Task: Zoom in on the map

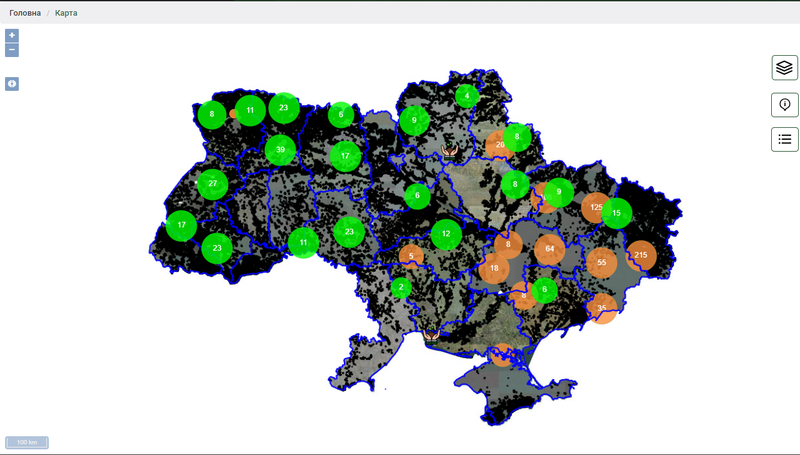Action: tap(12, 35)
